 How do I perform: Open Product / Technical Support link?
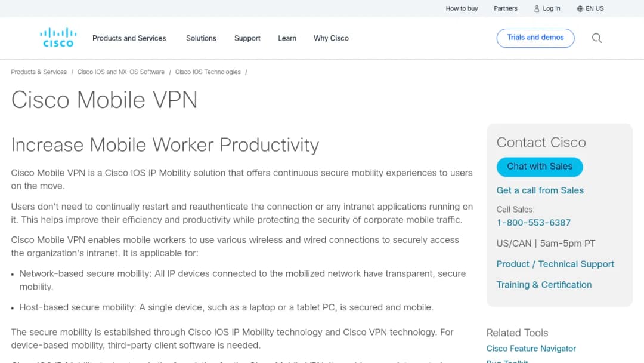coord(555,264)
